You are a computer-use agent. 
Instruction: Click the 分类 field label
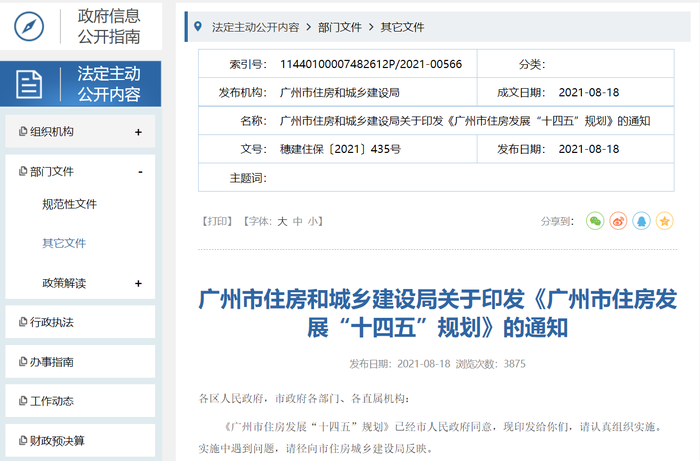point(532,64)
